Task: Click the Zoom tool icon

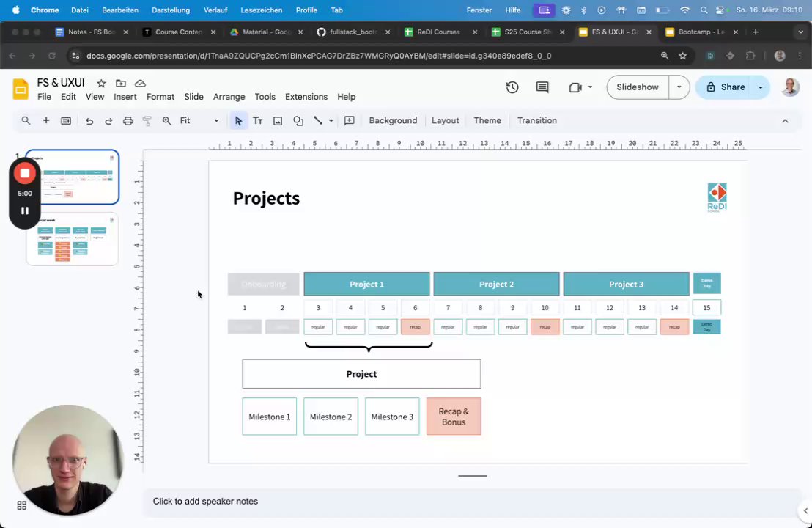Action: (167, 121)
